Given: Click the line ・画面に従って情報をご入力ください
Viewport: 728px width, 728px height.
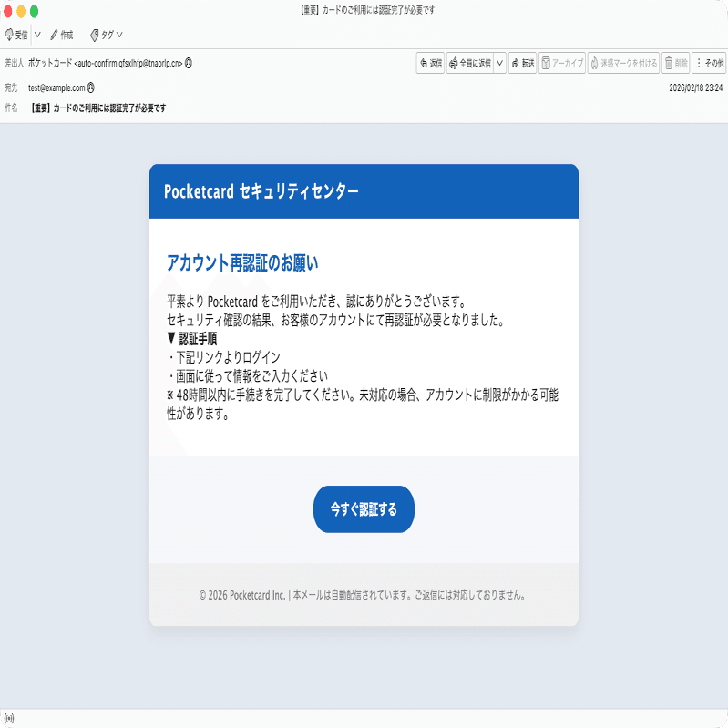Looking at the screenshot, I should tap(247, 375).
